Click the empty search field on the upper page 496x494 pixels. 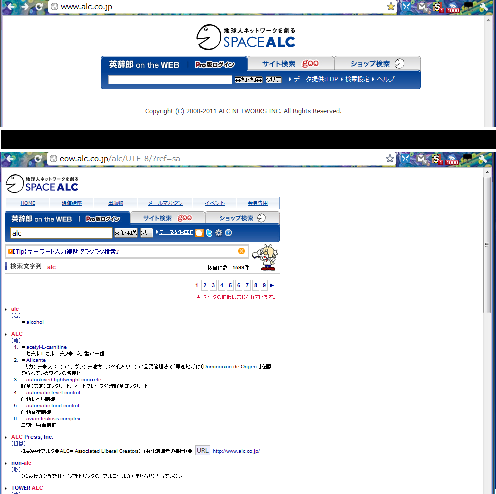(x=170, y=80)
